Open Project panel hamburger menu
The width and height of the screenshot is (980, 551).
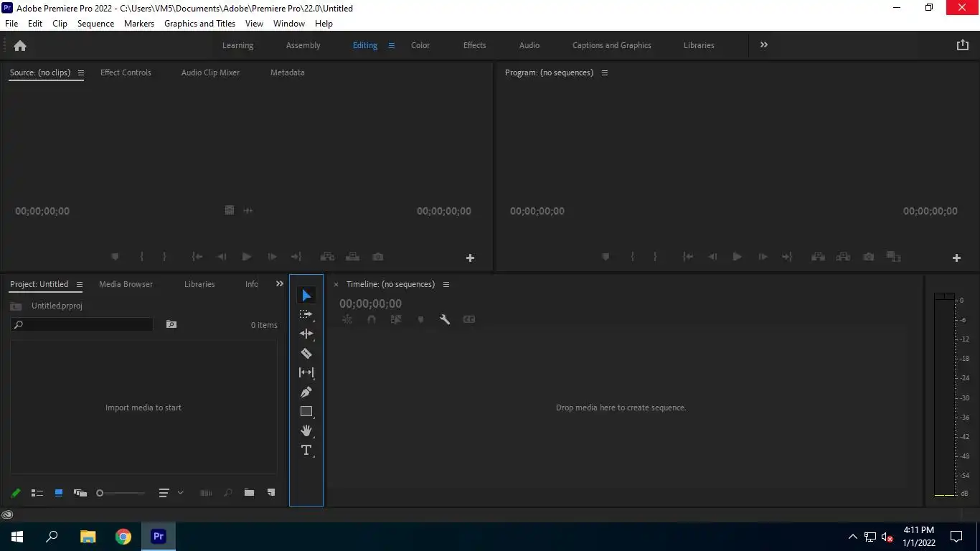pyautogui.click(x=80, y=285)
